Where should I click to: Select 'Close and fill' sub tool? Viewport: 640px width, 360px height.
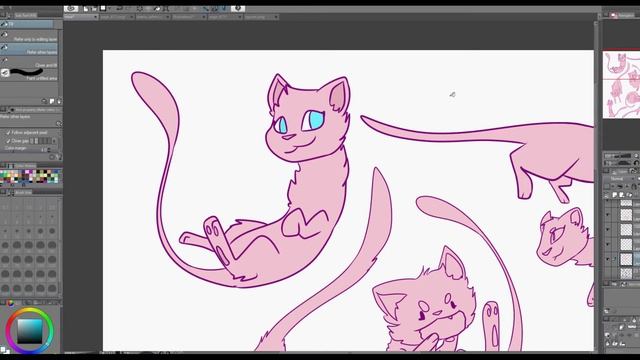(x=29, y=62)
